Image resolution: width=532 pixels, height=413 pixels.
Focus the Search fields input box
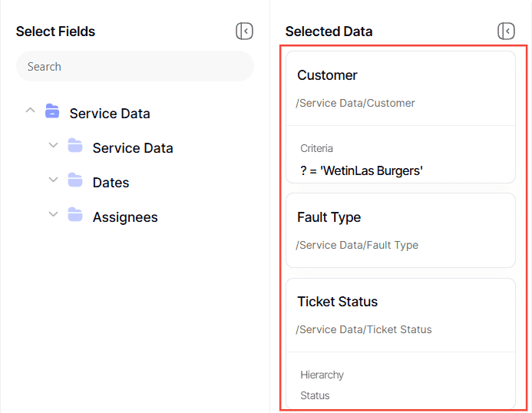134,67
